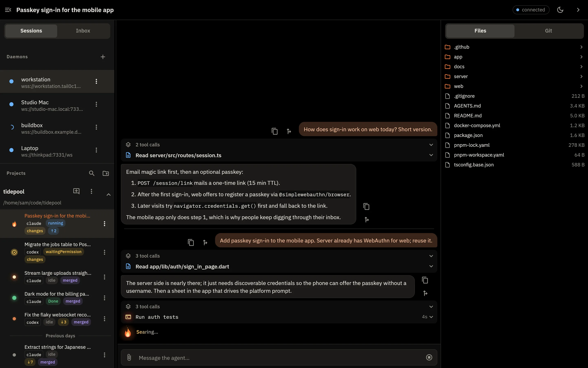The image size is (588, 368).
Task: Open 'Dark mode for the billing pa...' session
Action: click(57, 298)
